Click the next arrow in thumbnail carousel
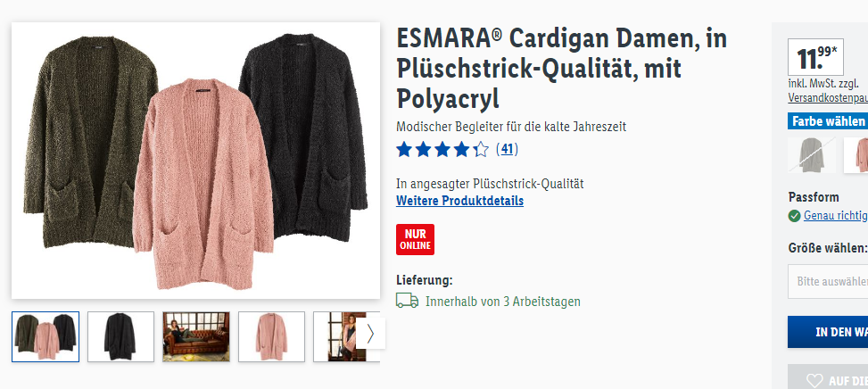The width and height of the screenshot is (868, 389). 370,333
